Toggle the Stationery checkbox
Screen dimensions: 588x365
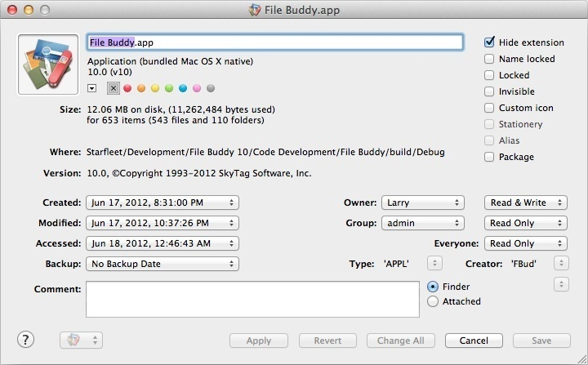click(489, 124)
